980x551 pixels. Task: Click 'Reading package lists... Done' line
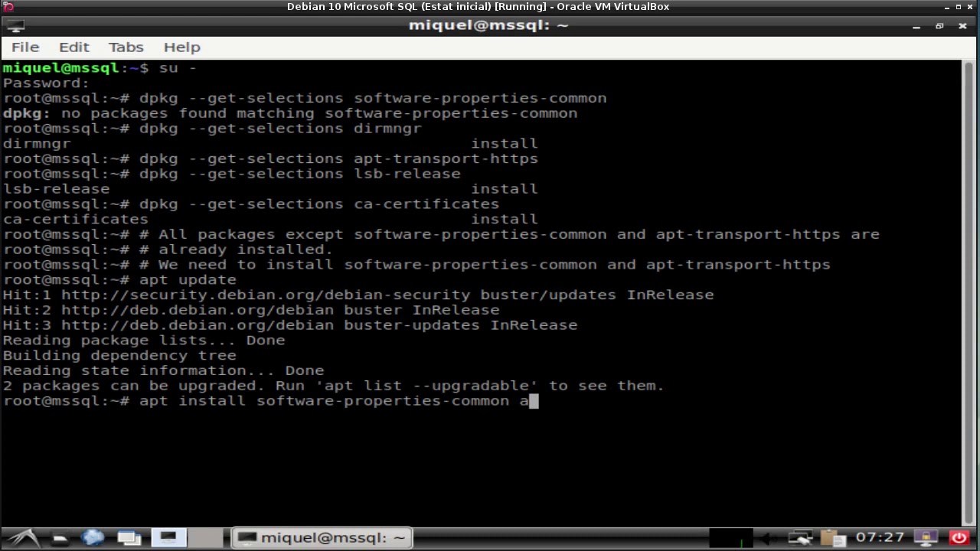(x=144, y=340)
